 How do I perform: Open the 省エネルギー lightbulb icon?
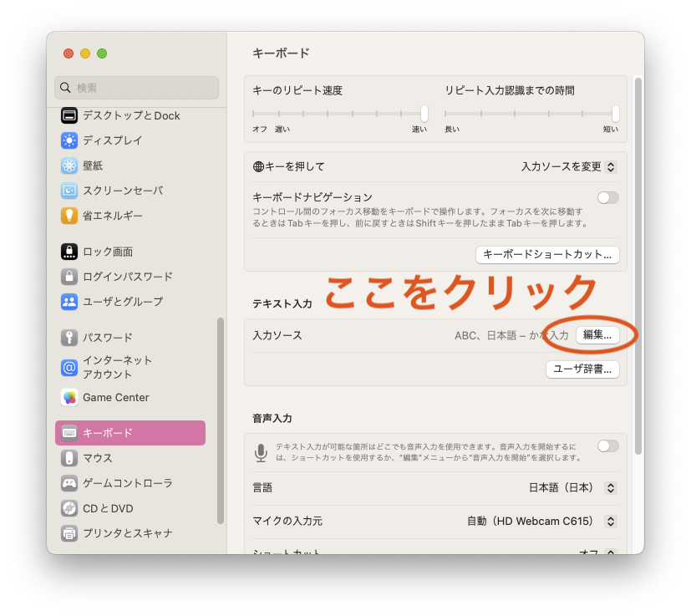point(69,216)
